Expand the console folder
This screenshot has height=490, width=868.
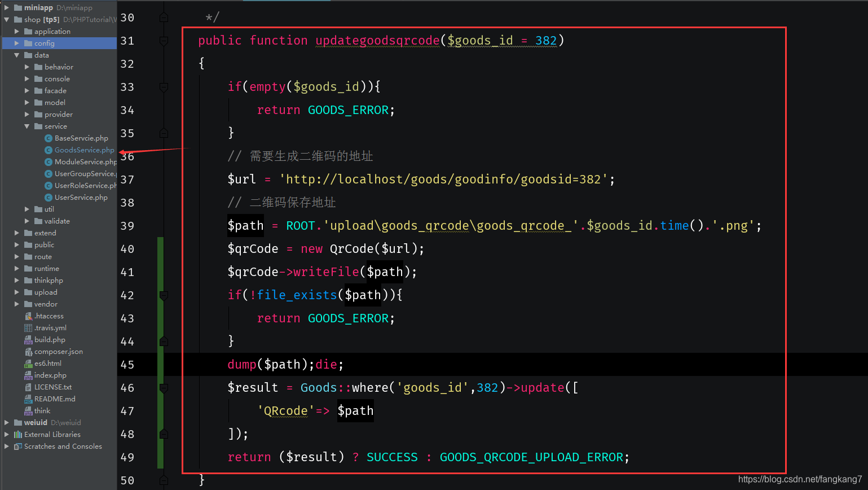coord(27,79)
